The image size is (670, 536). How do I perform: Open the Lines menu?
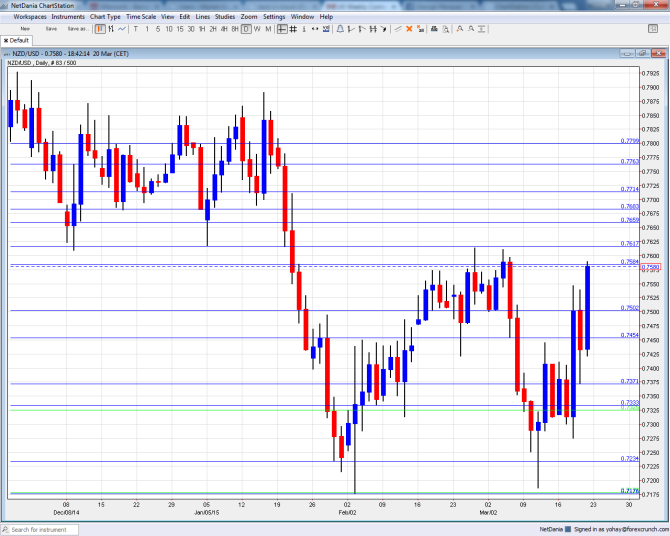point(203,17)
